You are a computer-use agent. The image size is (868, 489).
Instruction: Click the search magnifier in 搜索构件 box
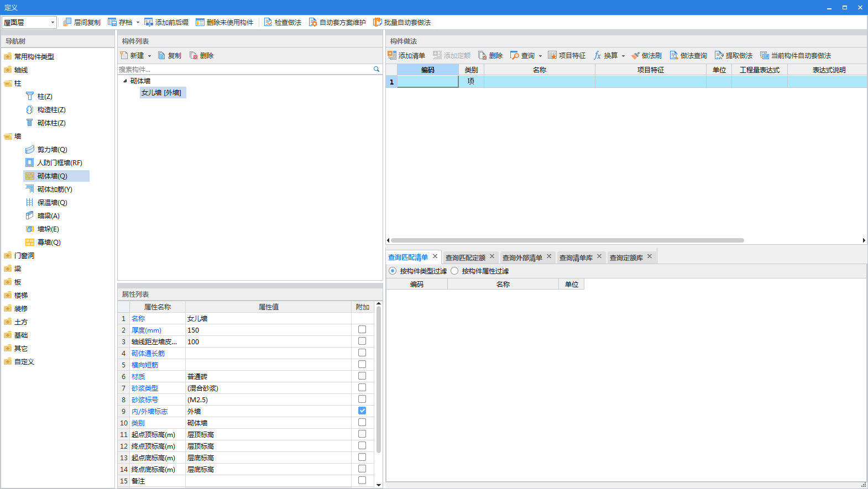click(x=377, y=69)
